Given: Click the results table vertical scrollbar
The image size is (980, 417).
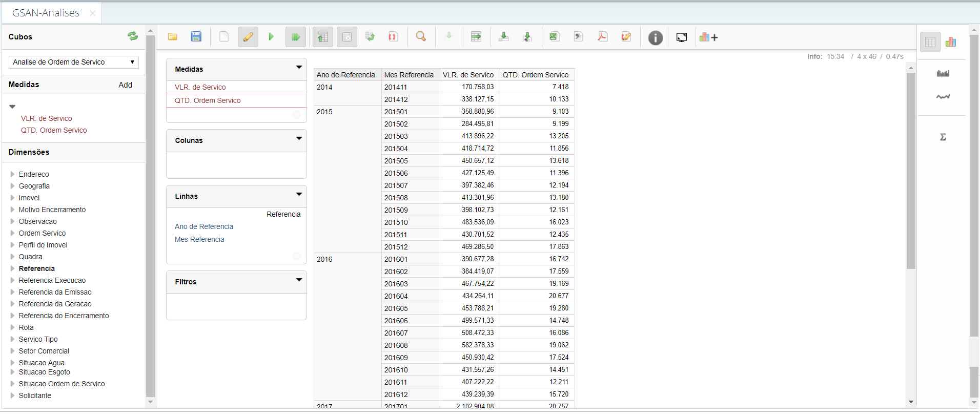Looking at the screenshot, I should 911,169.
